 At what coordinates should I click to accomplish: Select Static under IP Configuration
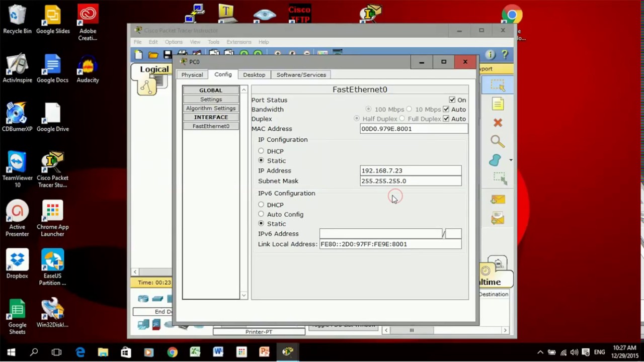pos(261,160)
